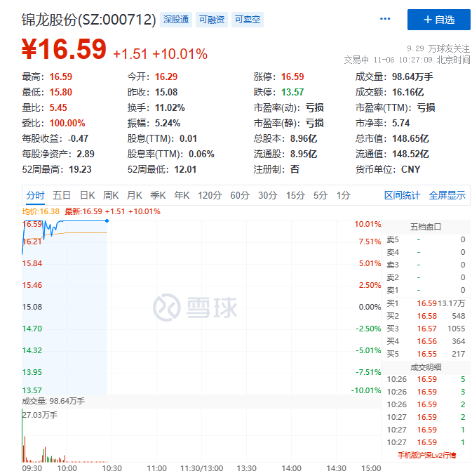
Task: Open the 区间统计 link
Action: click(403, 195)
